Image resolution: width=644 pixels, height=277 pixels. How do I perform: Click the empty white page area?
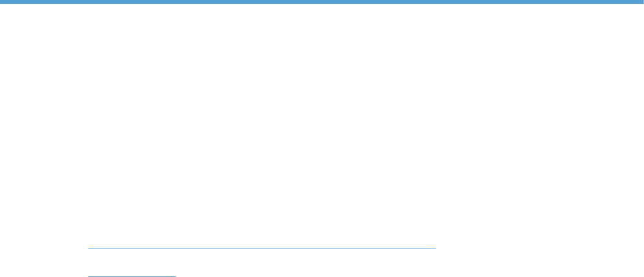click(322, 123)
